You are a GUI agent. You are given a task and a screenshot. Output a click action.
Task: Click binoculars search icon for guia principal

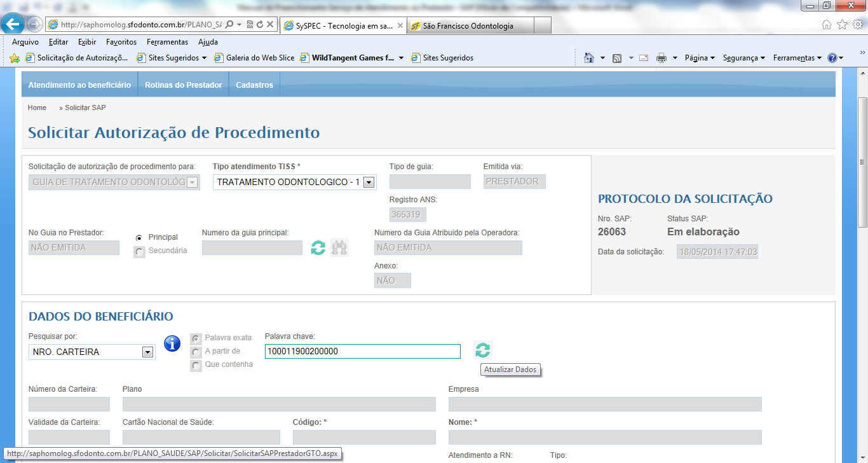click(x=339, y=247)
